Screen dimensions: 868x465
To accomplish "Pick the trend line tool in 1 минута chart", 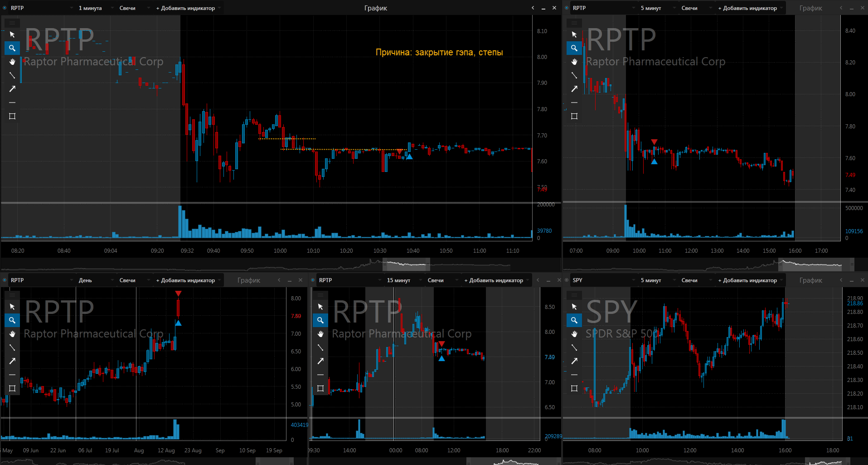I will click(12, 75).
